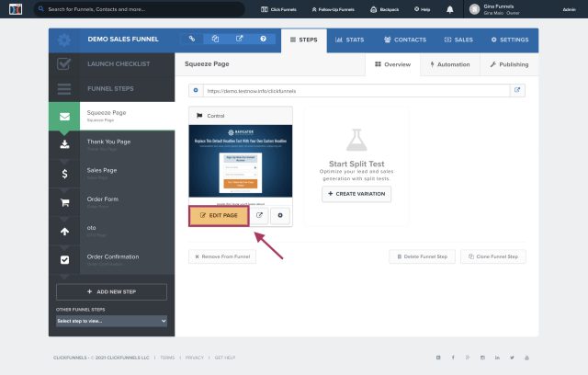Open the Backpack menu

[384, 9]
